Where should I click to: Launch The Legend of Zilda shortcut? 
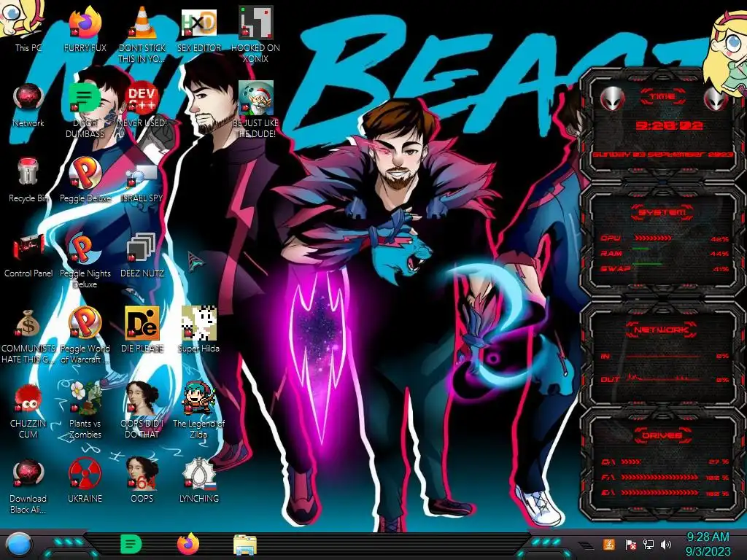click(x=198, y=411)
